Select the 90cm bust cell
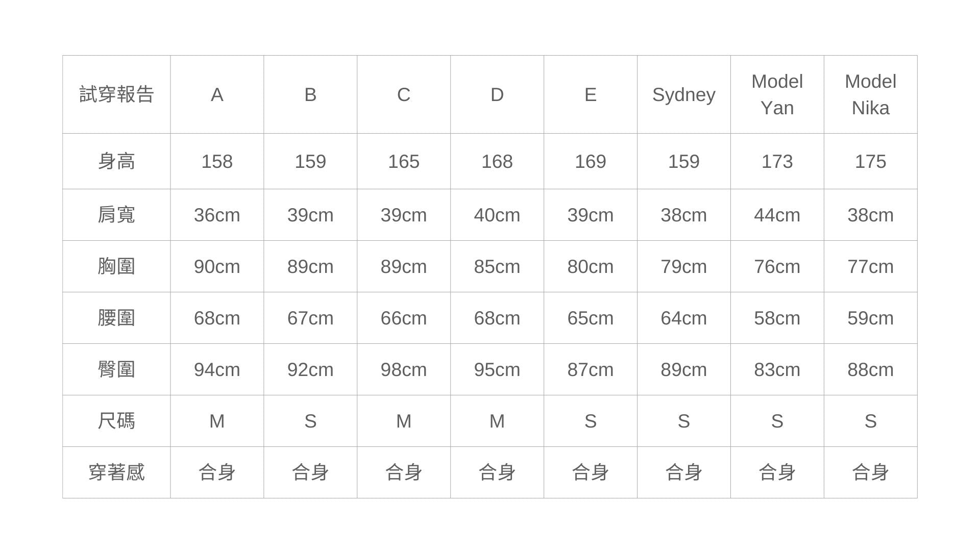Screen dimensions: 980x551 (x=217, y=266)
